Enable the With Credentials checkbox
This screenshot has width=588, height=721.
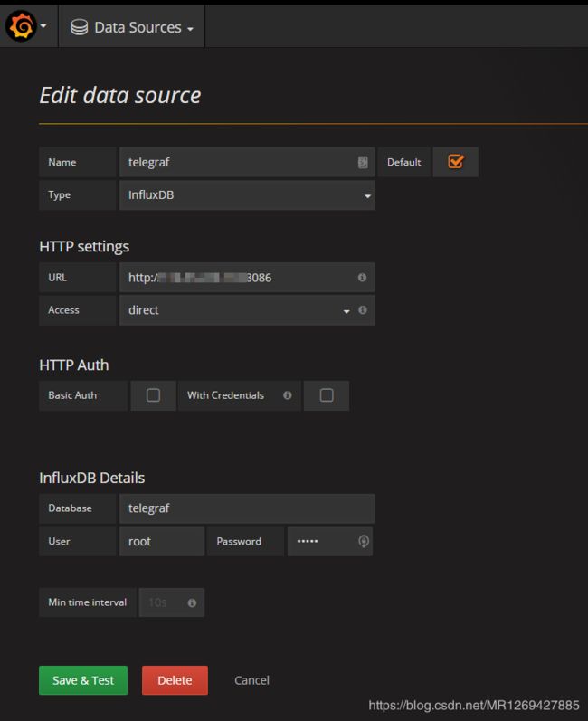coord(327,395)
